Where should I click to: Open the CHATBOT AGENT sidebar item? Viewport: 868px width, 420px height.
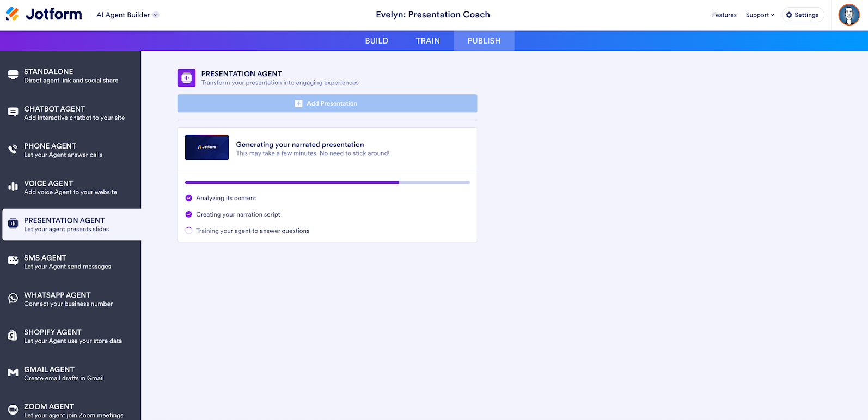click(x=71, y=113)
